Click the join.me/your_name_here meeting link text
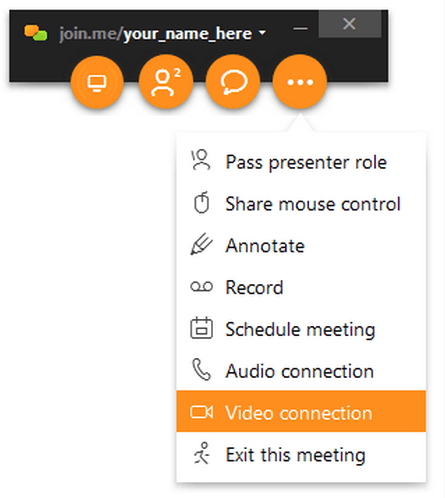 (155, 34)
